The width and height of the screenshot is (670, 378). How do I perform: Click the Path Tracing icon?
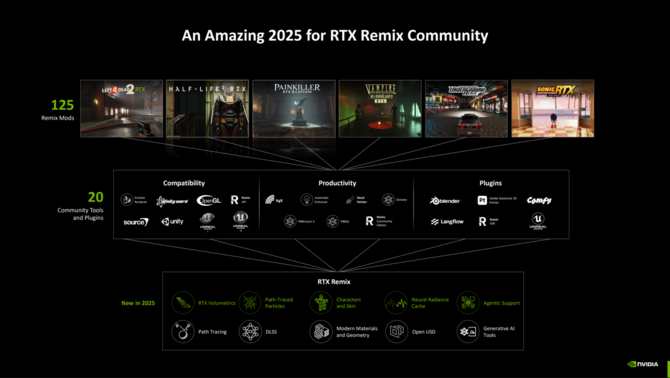point(183,331)
